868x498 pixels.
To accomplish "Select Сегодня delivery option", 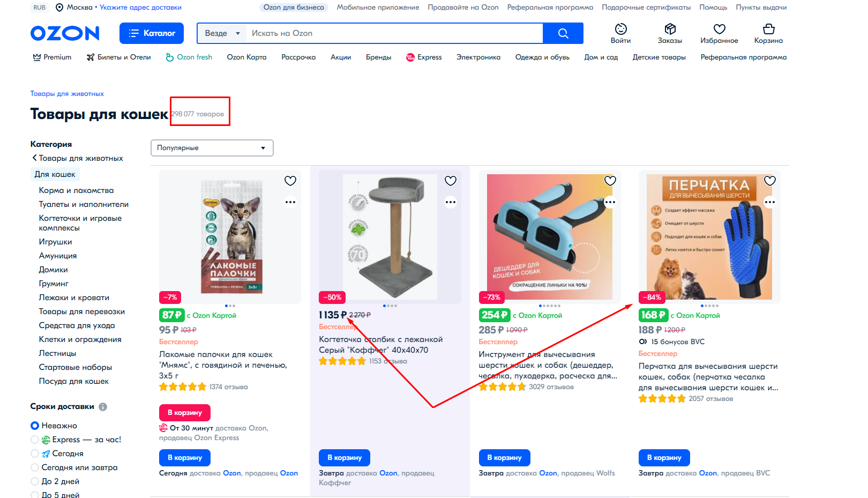I will [x=35, y=454].
